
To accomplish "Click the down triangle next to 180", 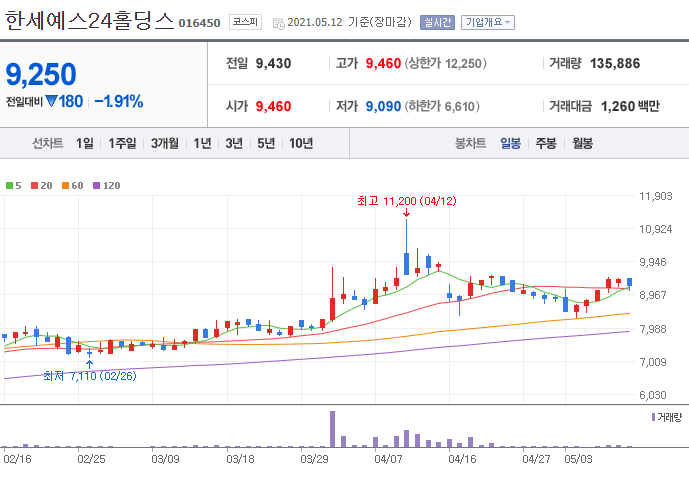I will tap(51, 101).
